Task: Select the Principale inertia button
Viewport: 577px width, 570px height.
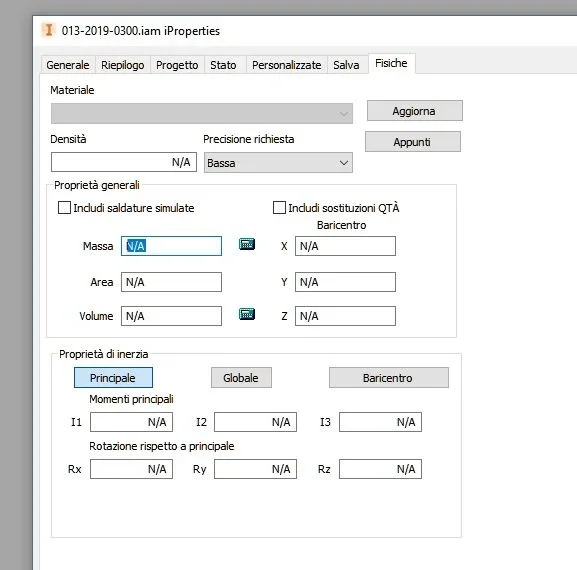Action: pos(113,378)
